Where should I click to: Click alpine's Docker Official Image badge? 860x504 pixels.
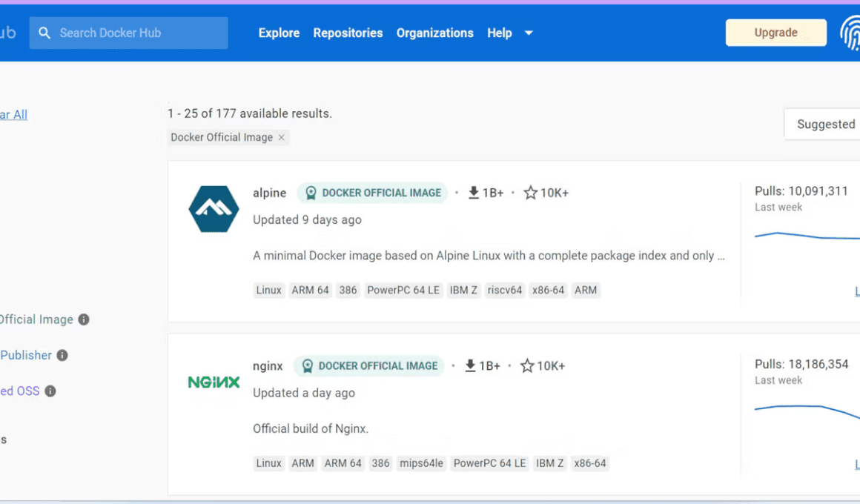[372, 193]
